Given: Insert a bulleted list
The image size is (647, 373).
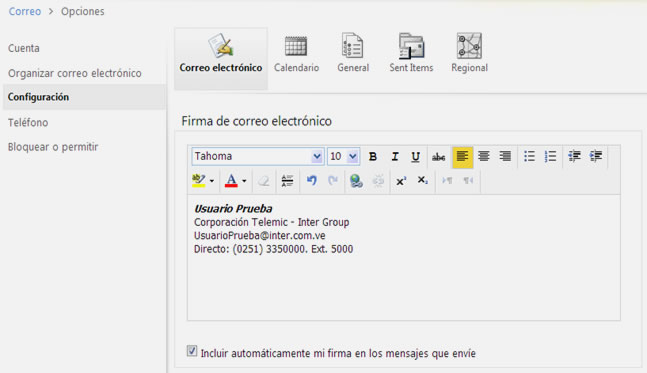Looking at the screenshot, I should (x=529, y=156).
